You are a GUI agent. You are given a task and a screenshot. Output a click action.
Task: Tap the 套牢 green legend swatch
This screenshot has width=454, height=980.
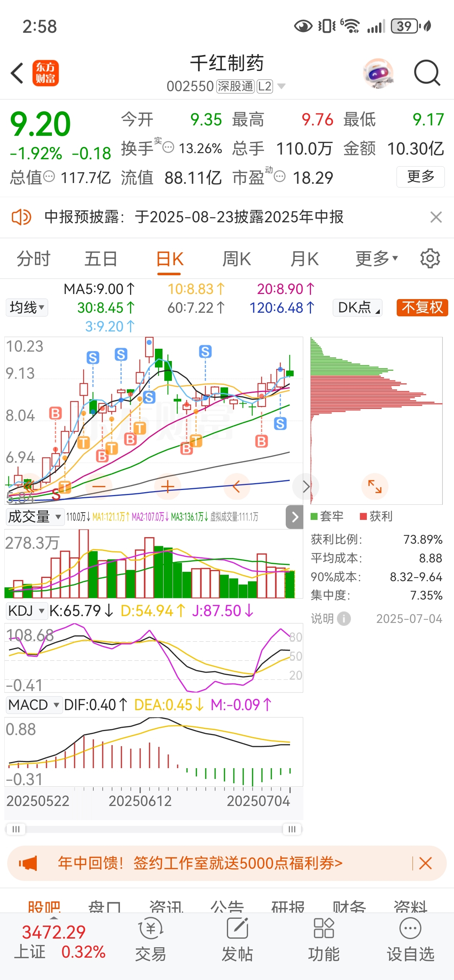tap(314, 517)
